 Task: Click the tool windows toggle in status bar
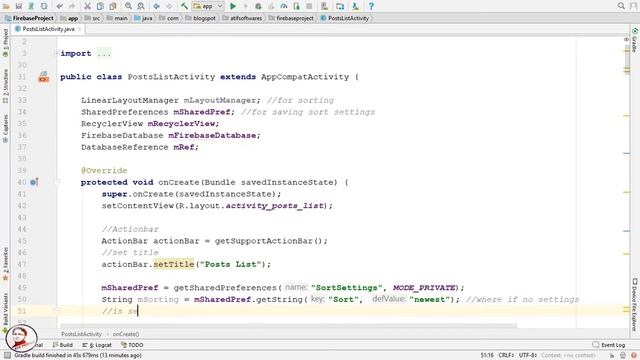(x=7, y=355)
